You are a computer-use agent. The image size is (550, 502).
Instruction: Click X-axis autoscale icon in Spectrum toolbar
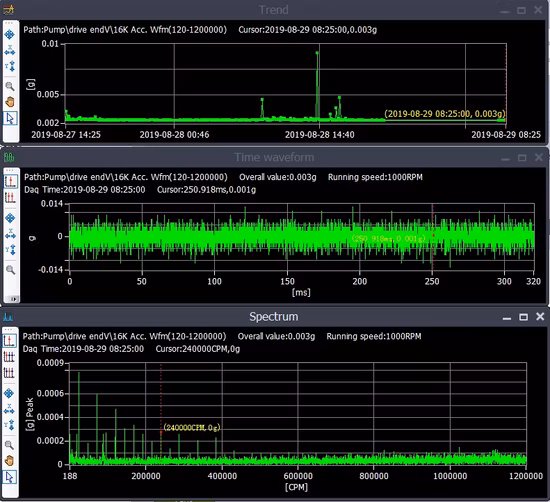coord(9,409)
